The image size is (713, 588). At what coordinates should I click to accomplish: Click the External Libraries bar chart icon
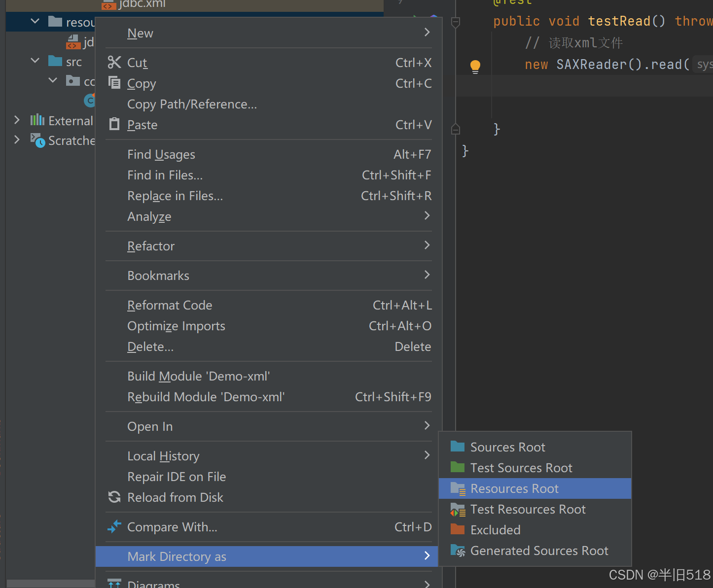[37, 120]
